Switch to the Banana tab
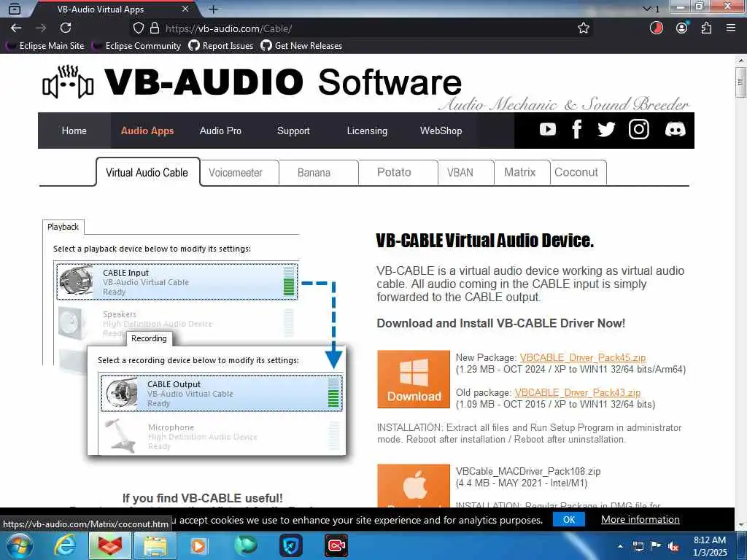This screenshot has height=560, width=747. pyautogui.click(x=318, y=173)
